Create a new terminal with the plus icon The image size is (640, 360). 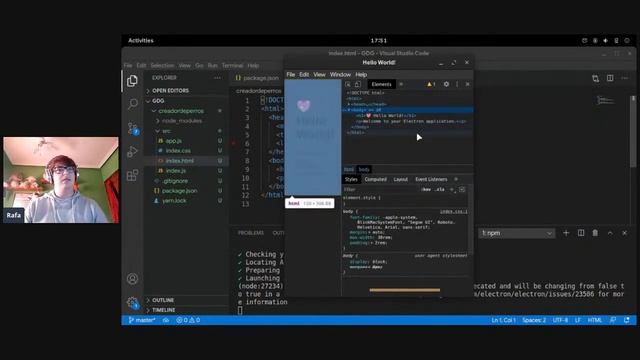[x=566, y=233]
